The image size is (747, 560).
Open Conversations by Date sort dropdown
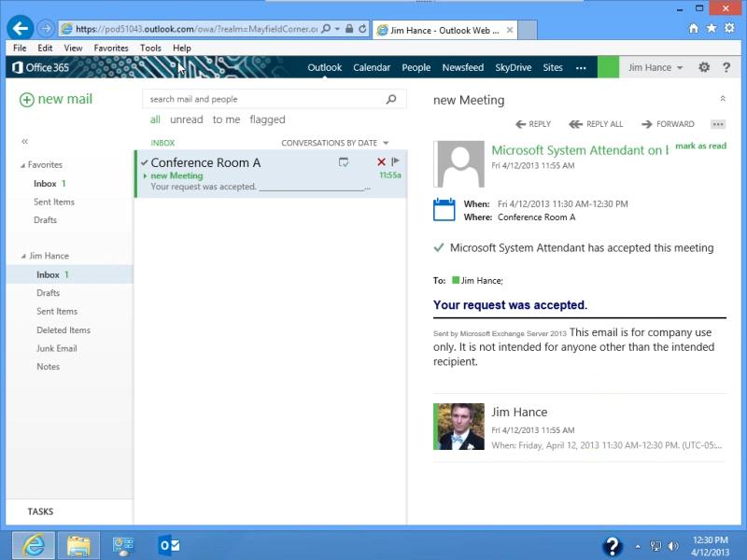335,143
